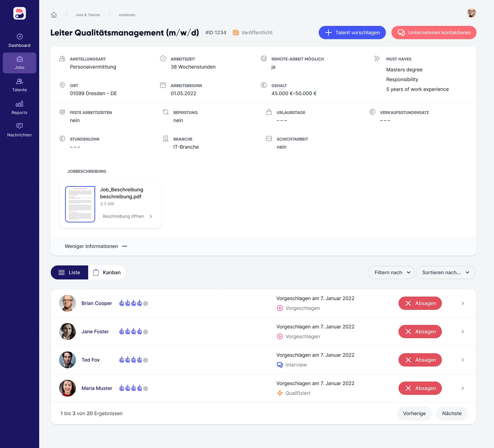The width and height of the screenshot is (494, 448).
Task: Click the app logo in sidebar
Action: [x=19, y=13]
